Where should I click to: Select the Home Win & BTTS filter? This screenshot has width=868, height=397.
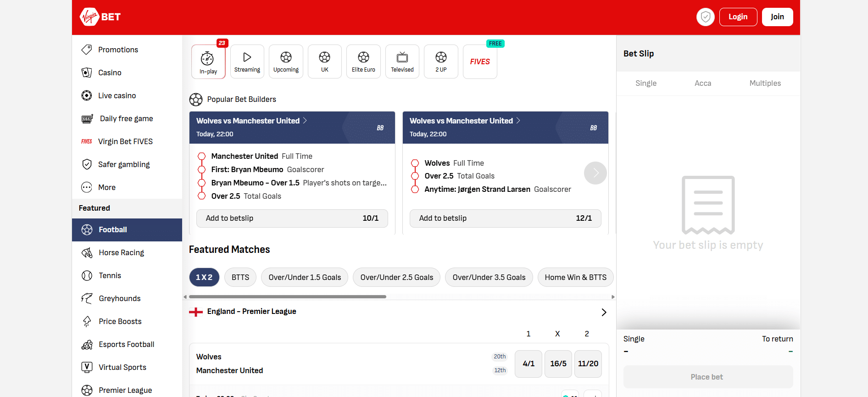coord(576,277)
